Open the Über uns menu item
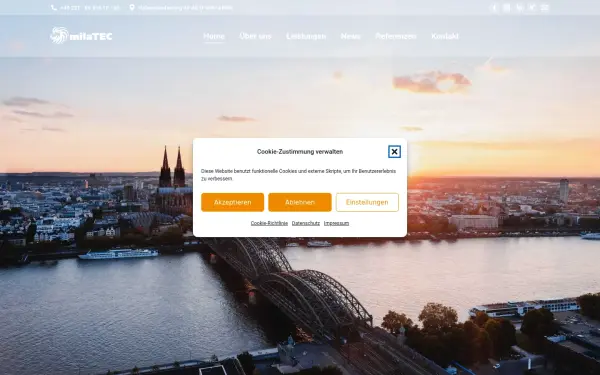 [x=255, y=36]
